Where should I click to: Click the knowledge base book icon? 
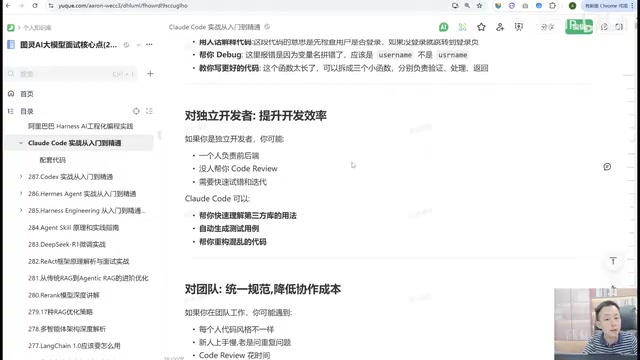(11, 44)
